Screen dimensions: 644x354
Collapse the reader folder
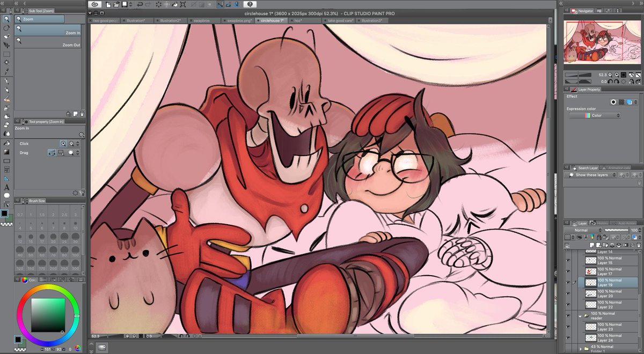click(x=580, y=316)
